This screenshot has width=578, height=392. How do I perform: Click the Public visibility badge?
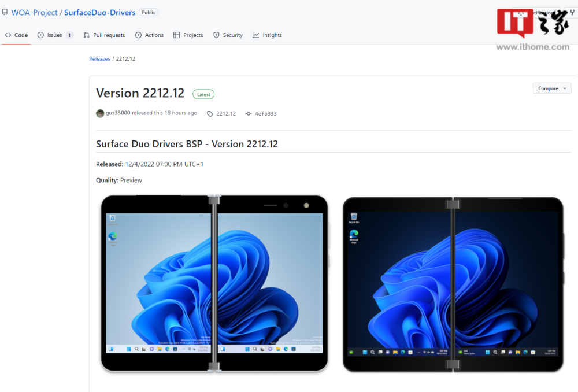point(149,12)
